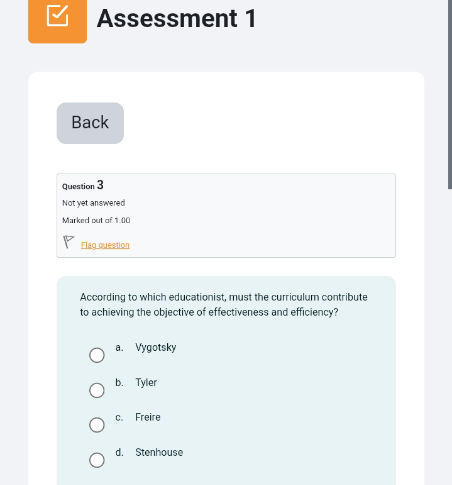Click the orange assessment checkmark icon
The width and height of the screenshot is (452, 485).
(x=58, y=19)
